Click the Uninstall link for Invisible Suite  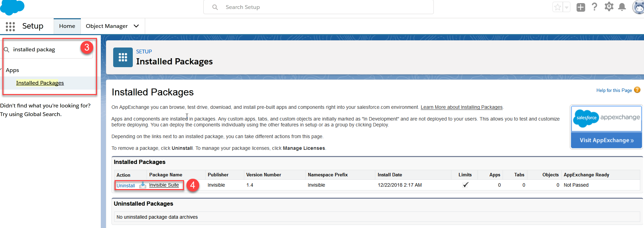(126, 186)
